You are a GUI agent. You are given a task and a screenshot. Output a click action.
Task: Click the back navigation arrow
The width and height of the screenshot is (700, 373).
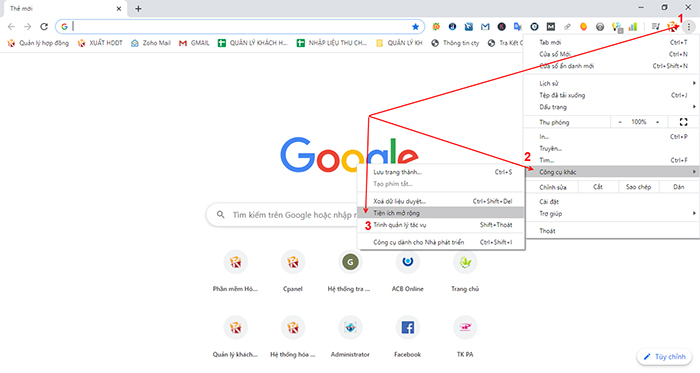[11, 27]
